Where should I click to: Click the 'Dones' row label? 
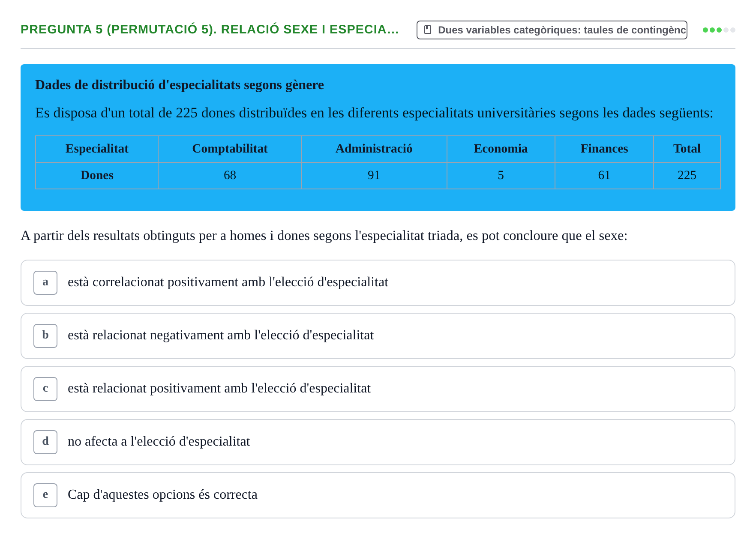click(x=97, y=175)
